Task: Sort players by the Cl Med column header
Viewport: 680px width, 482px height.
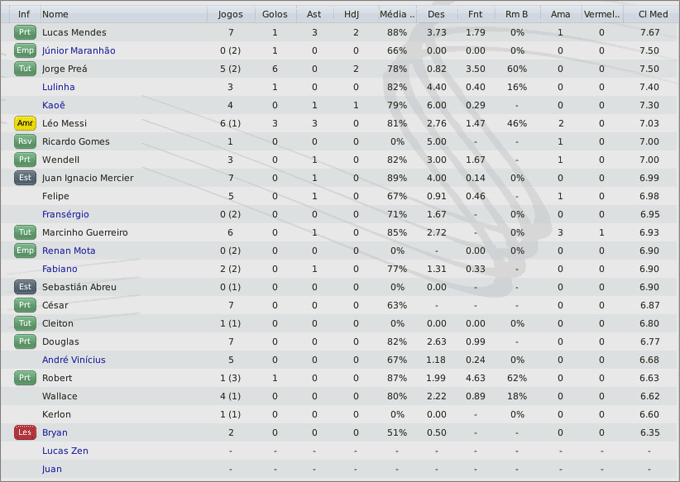Action: (x=653, y=14)
